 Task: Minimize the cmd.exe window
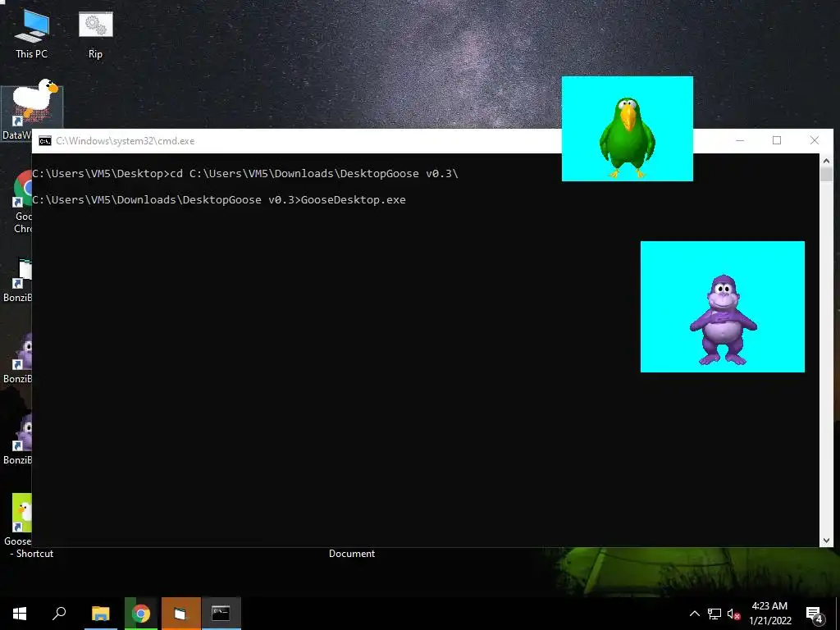click(740, 140)
